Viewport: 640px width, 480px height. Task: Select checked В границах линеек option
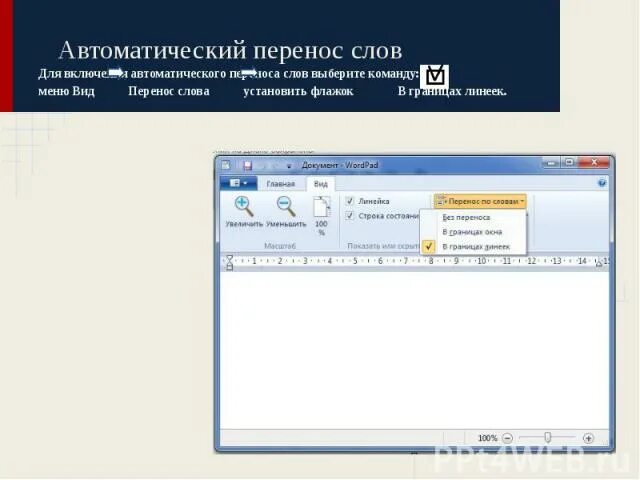(x=473, y=247)
